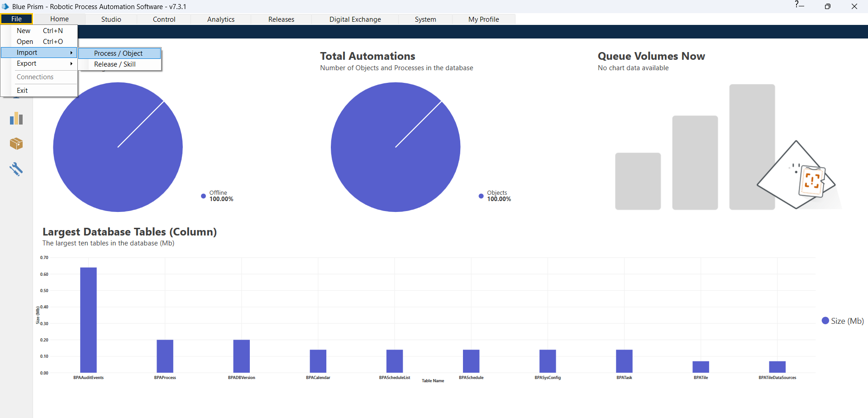
Task: Expand the Import submenu
Action: click(39, 53)
